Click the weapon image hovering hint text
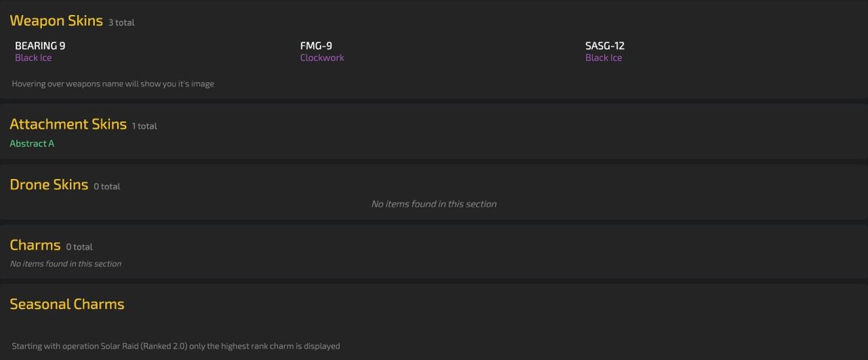The height and width of the screenshot is (360, 868). (x=113, y=84)
